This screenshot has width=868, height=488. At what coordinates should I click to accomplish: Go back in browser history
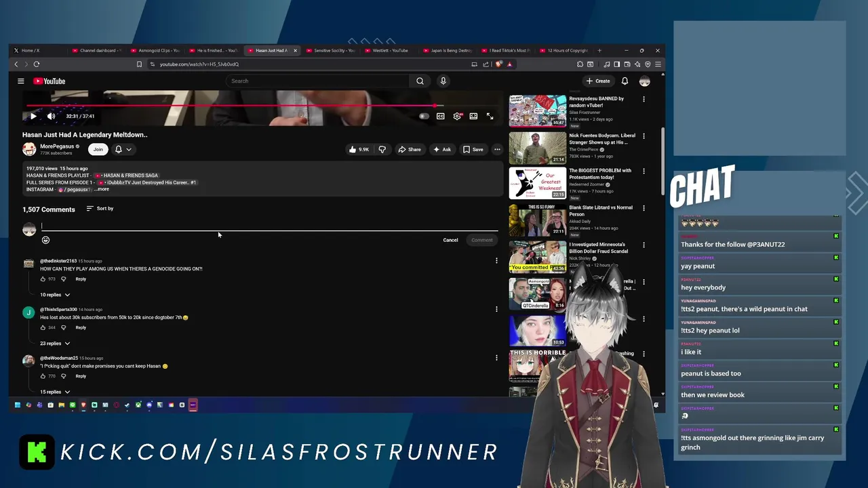pyautogui.click(x=16, y=64)
